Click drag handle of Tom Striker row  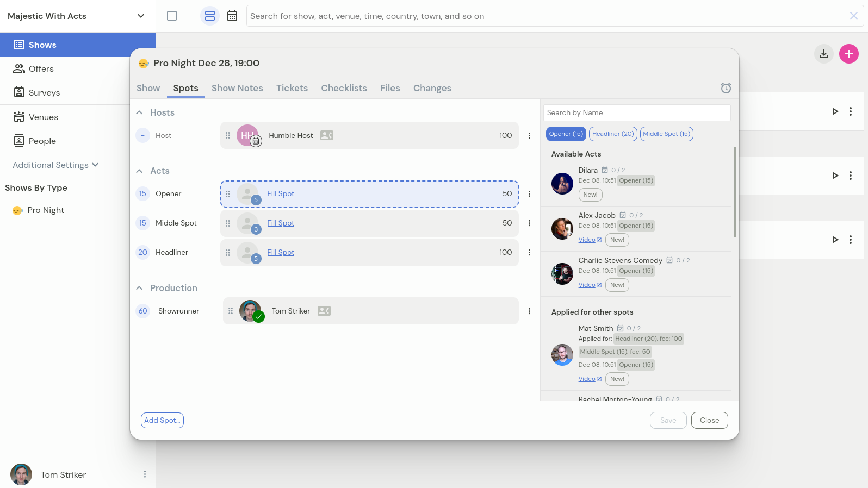[231, 311]
